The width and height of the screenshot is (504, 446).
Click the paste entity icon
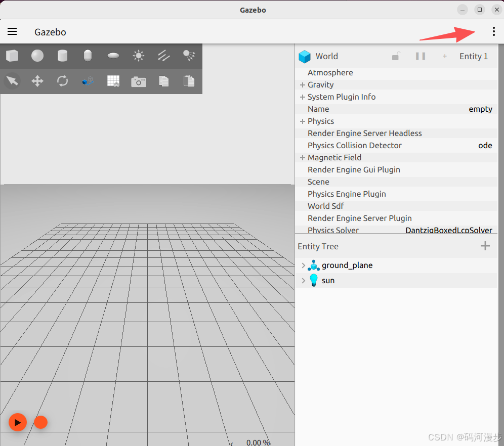(189, 81)
